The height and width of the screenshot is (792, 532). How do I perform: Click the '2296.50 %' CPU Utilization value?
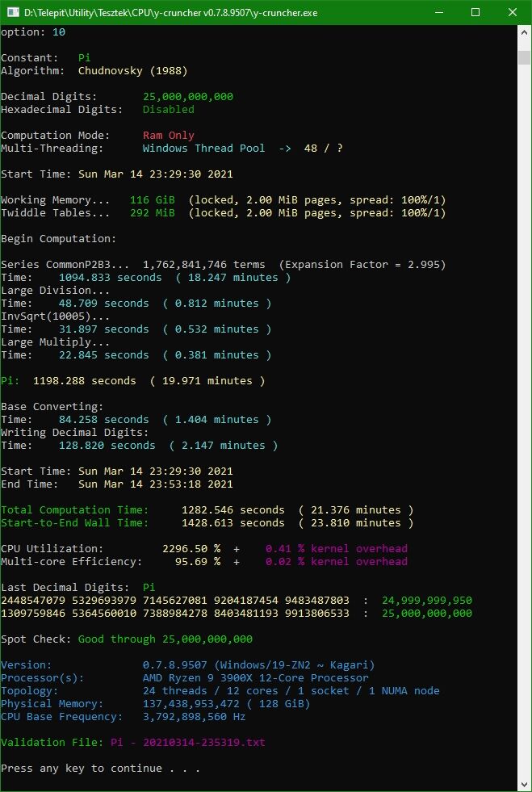pyautogui.click(x=191, y=549)
